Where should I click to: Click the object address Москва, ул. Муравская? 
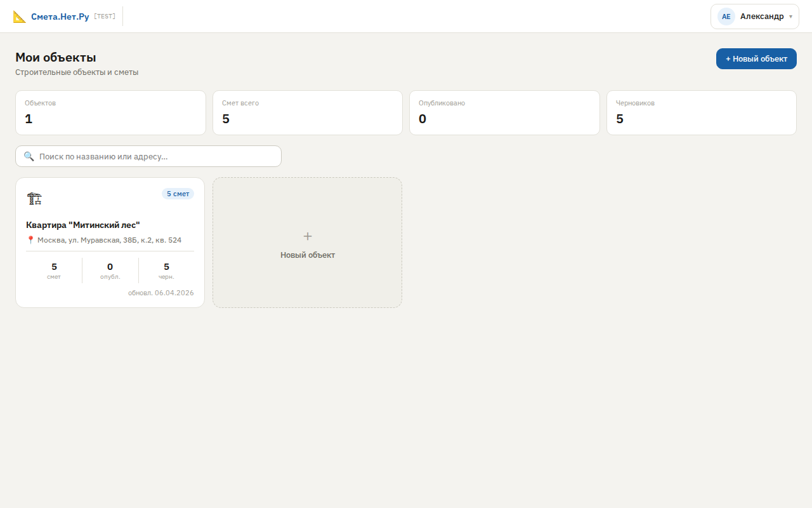[109, 240]
